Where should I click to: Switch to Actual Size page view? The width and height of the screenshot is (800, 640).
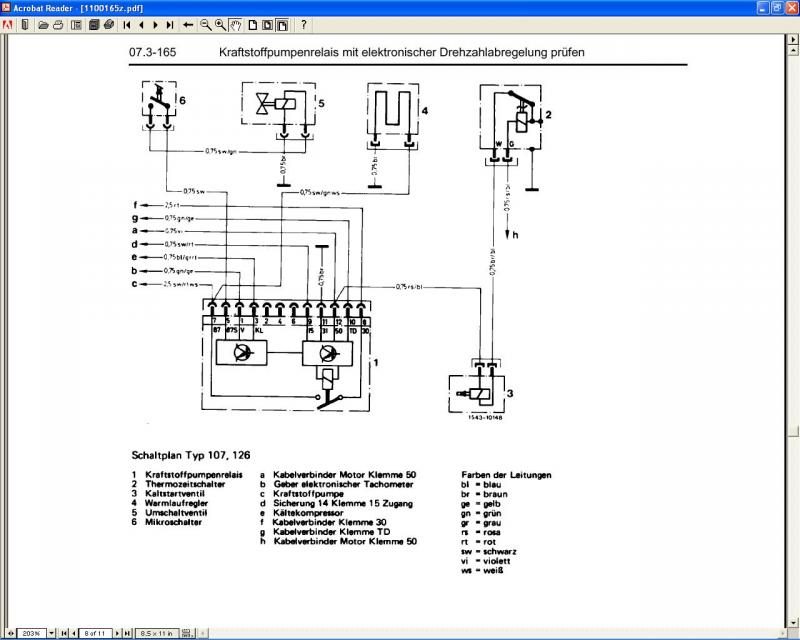(253, 24)
